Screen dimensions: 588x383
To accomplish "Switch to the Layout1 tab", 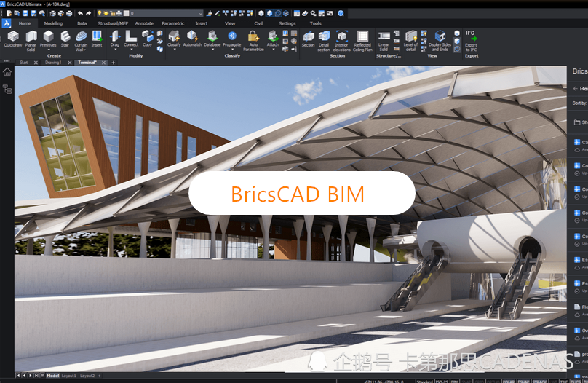I will (68, 376).
